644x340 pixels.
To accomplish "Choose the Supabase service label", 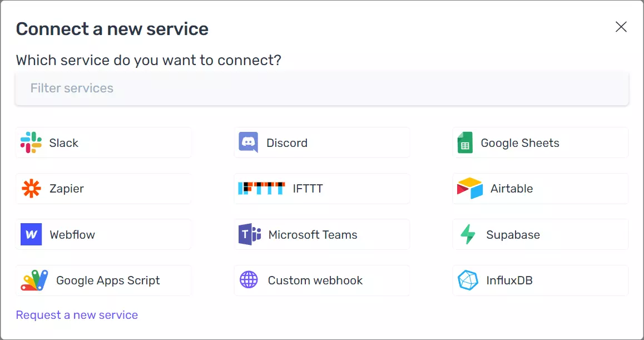I will (x=513, y=235).
